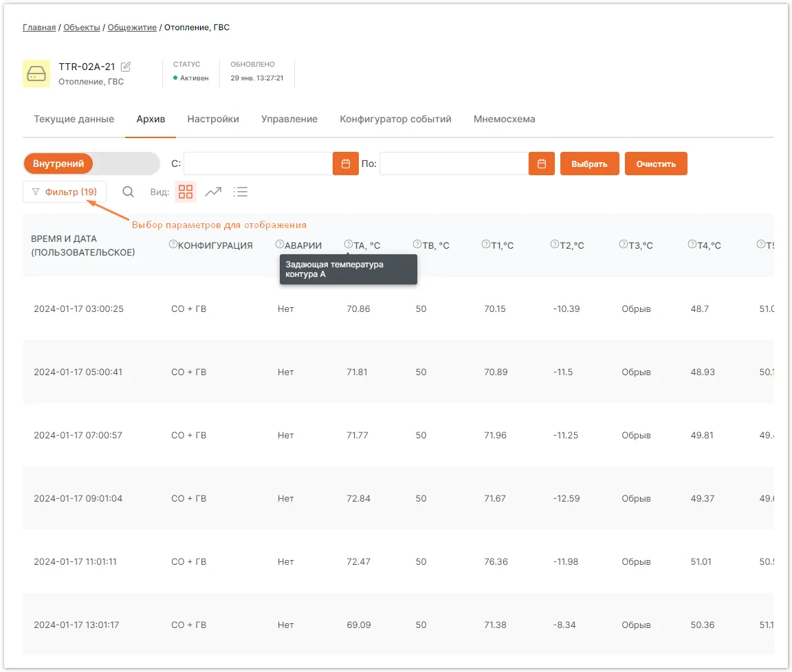
Task: Click the edit pencil icon next to TTR-02A-21
Action: [126, 67]
